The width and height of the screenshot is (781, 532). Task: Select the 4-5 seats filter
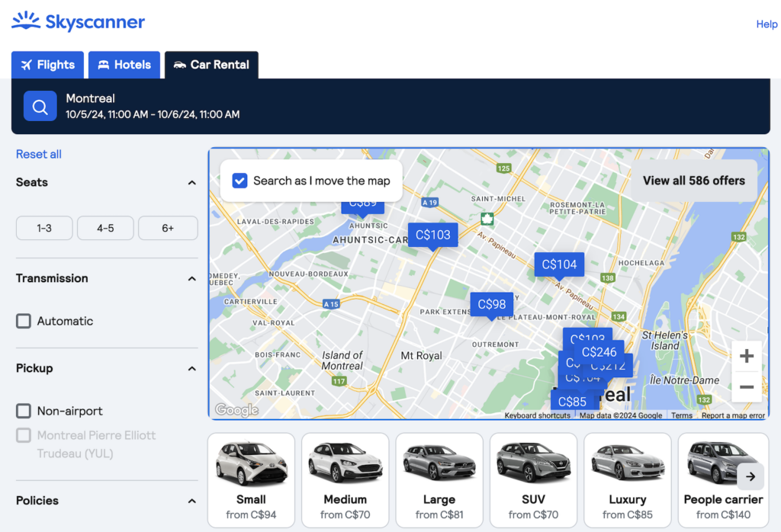pos(105,228)
